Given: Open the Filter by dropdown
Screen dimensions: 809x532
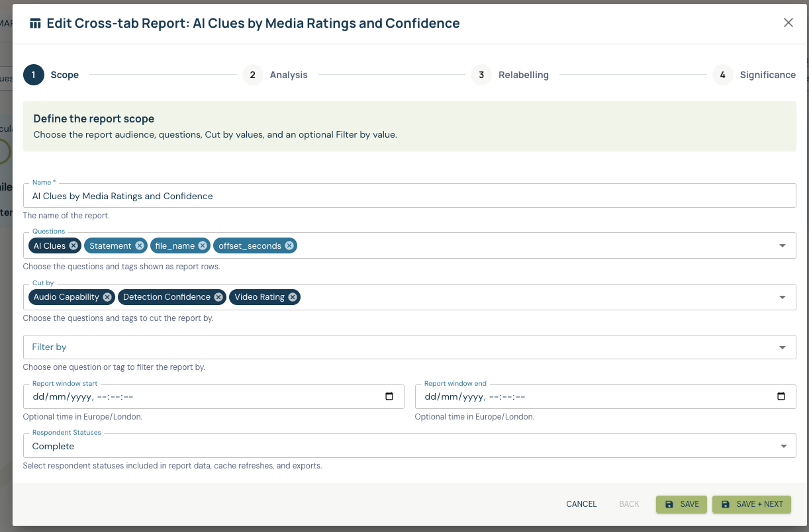Looking at the screenshot, I should tap(409, 347).
